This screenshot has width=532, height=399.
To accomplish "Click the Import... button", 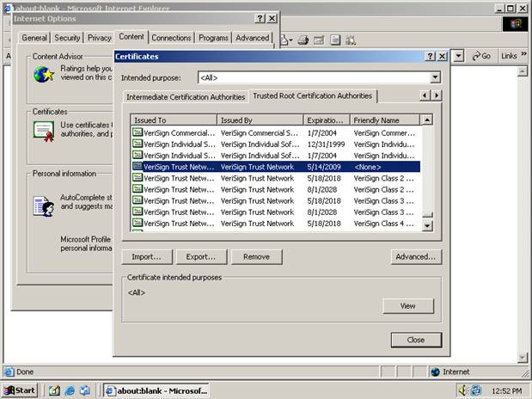I will coord(147,257).
